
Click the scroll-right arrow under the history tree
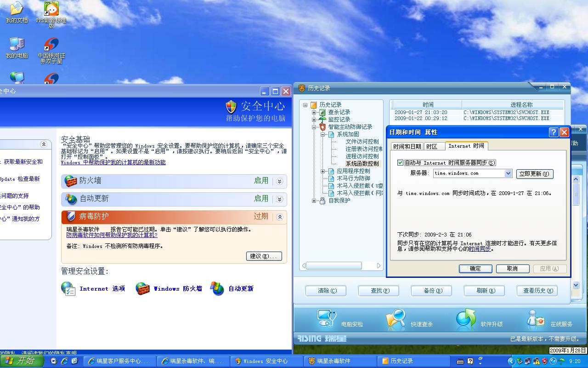(379, 266)
